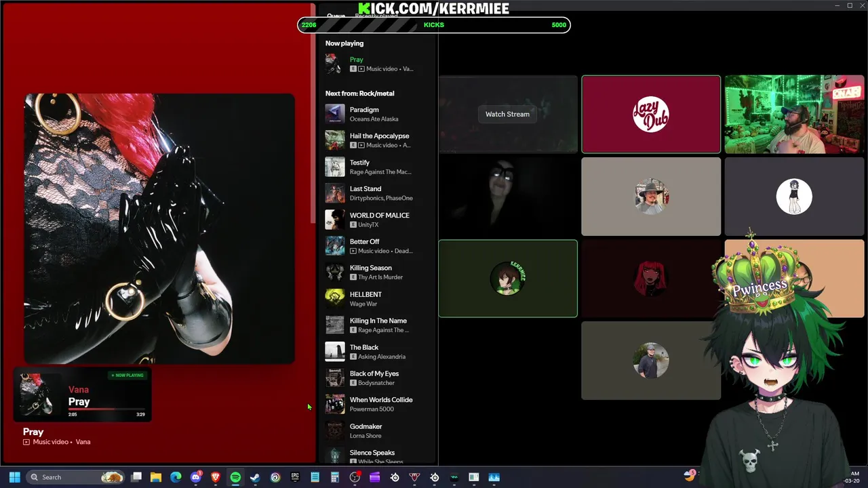This screenshot has width=868, height=488.
Task: Click the HELLBENT album thumbnail in queue
Action: [x=335, y=299]
